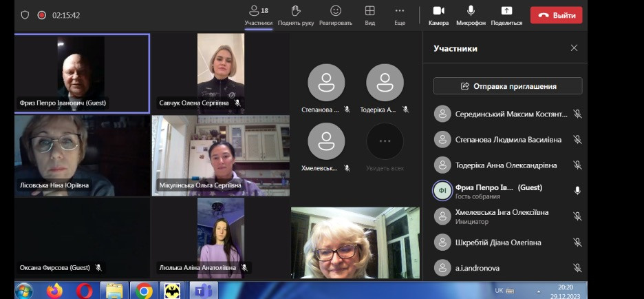
Task: Select Тодеріка Анна Олександрівна in list
Action: click(508, 165)
